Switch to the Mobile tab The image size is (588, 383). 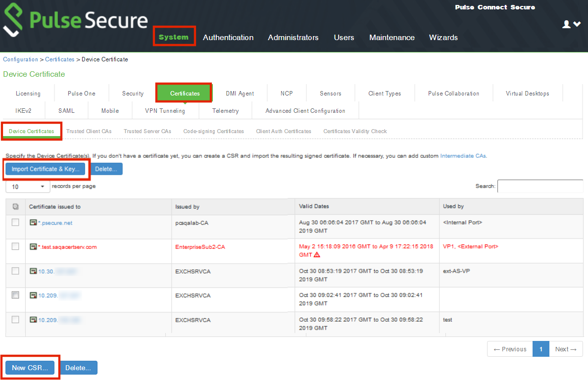point(110,110)
